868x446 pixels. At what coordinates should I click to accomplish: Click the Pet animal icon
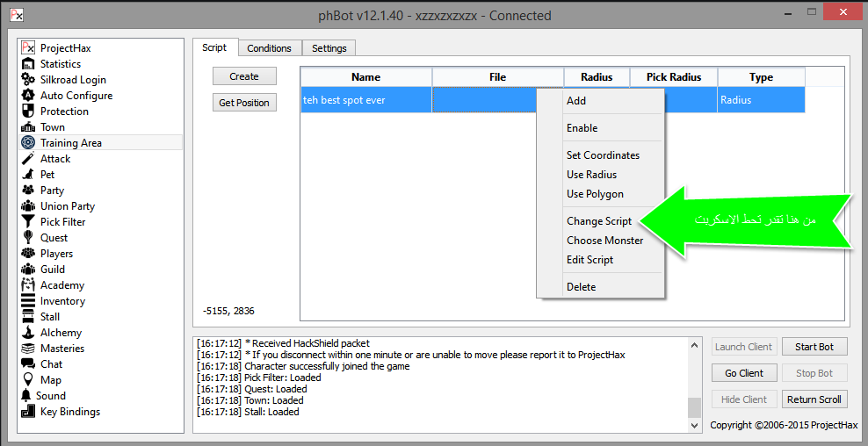pos(28,175)
